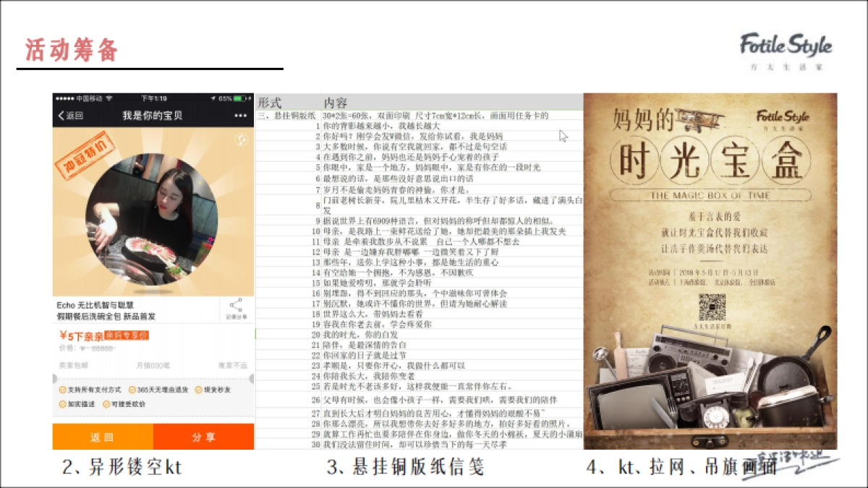Viewport: 868px width, 488px height.
Task: Click the orange 妈妈专享价 price tag
Action: (x=127, y=335)
